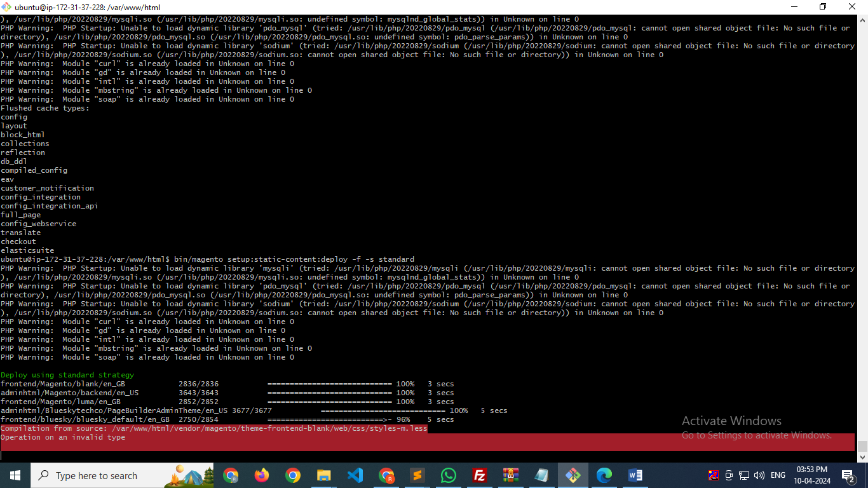Open the terminal window system menu icon
The height and width of the screenshot is (488, 868).
tap(7, 7)
